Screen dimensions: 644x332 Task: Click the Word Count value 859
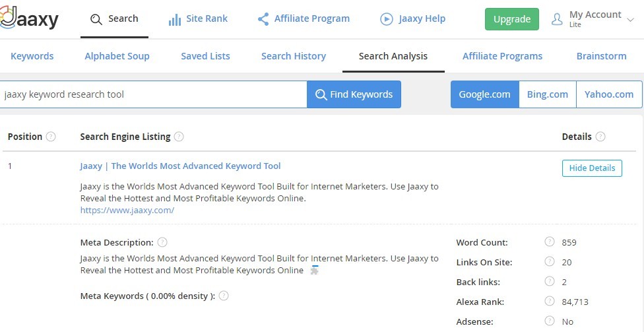[x=569, y=242]
